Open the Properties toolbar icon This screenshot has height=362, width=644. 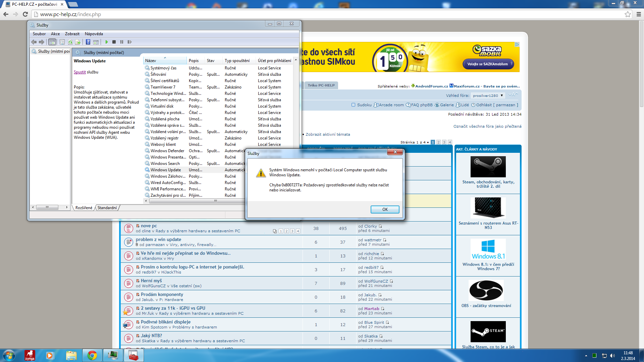[62, 42]
